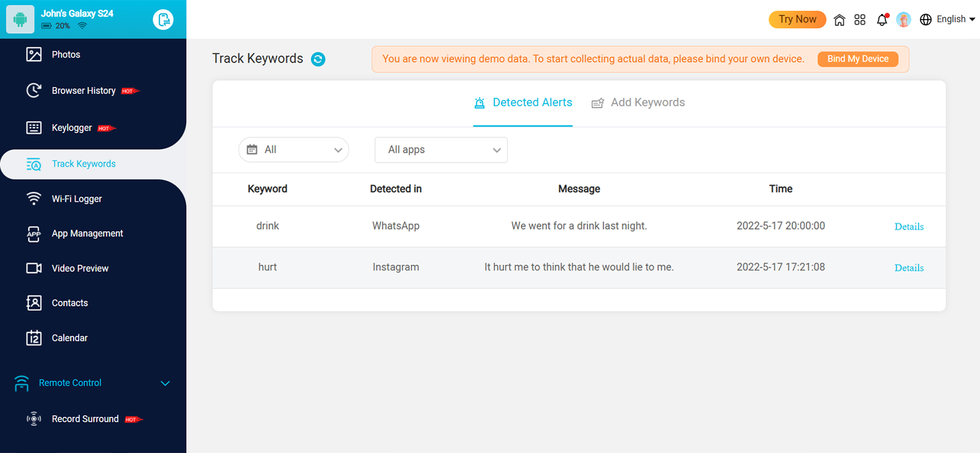Screen dimensions: 980x453
Task: Open the four-squares apps grid icon
Action: point(860,20)
